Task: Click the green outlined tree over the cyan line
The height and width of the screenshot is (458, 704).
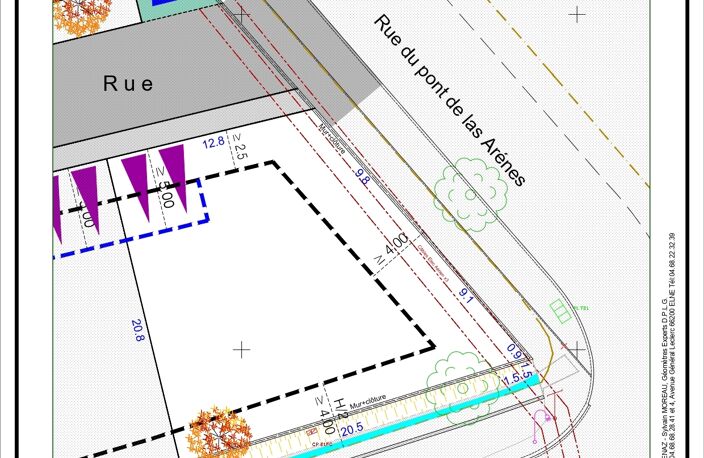Action: (x=463, y=388)
